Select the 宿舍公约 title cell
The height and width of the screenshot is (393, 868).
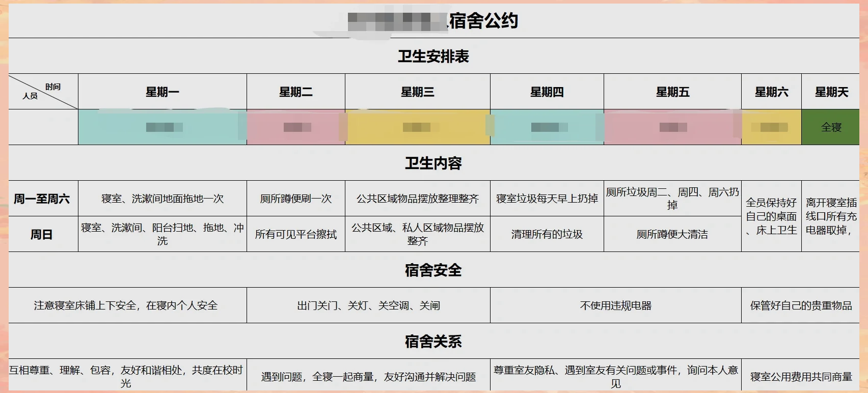433,21
